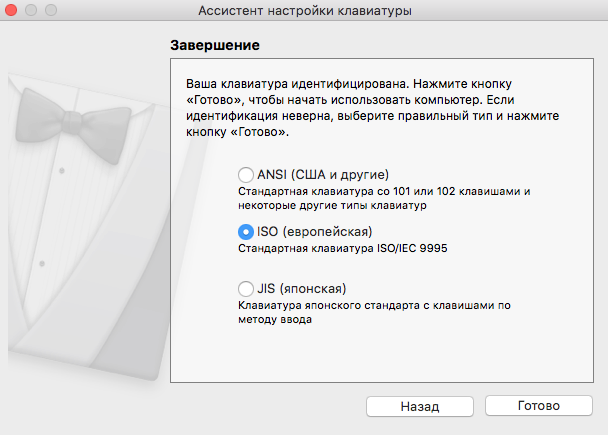Viewport: 608px width, 435px height.
Task: Click the window title Ассистент настройки клавиатуры
Action: tap(305, 10)
